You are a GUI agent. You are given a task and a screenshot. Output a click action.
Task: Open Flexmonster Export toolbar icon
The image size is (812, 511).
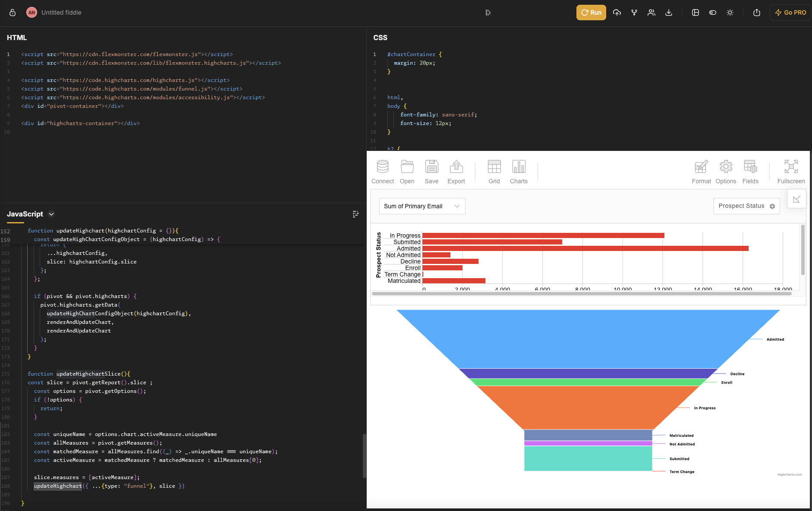[456, 172]
